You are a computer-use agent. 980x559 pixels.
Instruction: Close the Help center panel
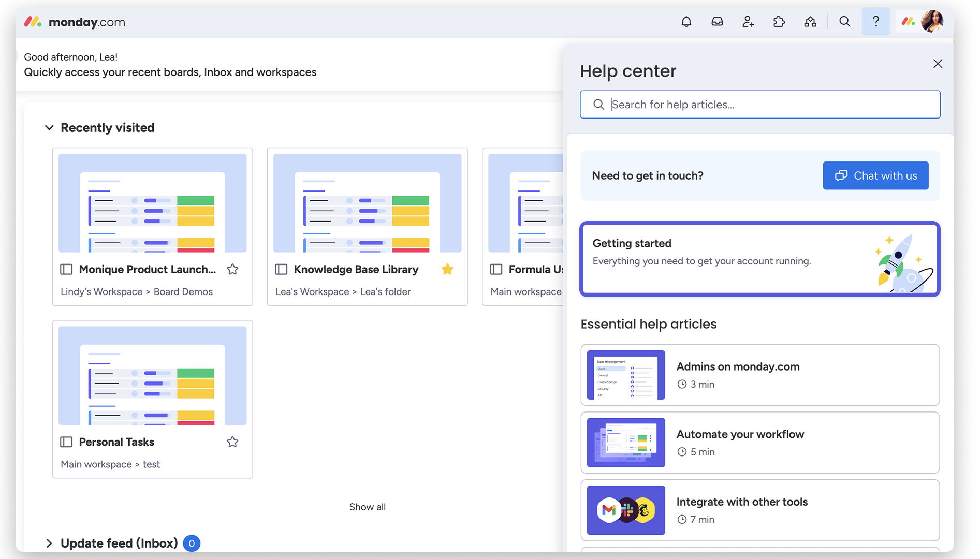click(x=938, y=64)
